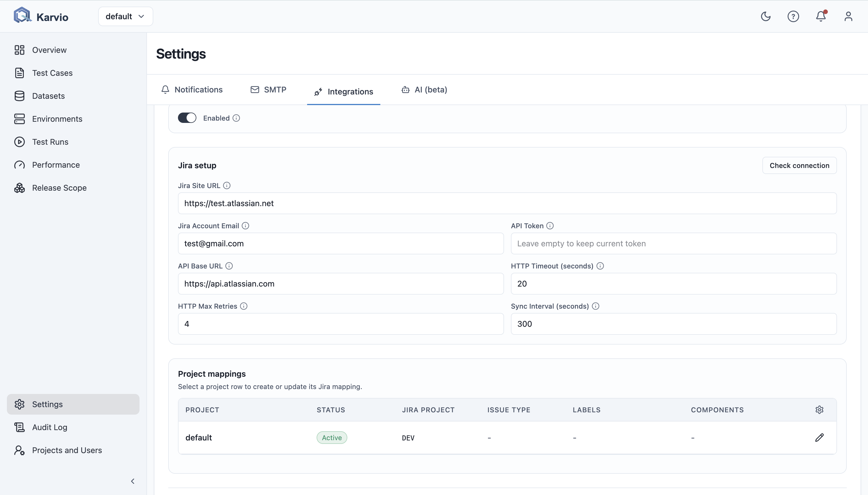This screenshot has height=495, width=868.
Task: Click the Release Scope boxes icon
Action: pos(19,188)
